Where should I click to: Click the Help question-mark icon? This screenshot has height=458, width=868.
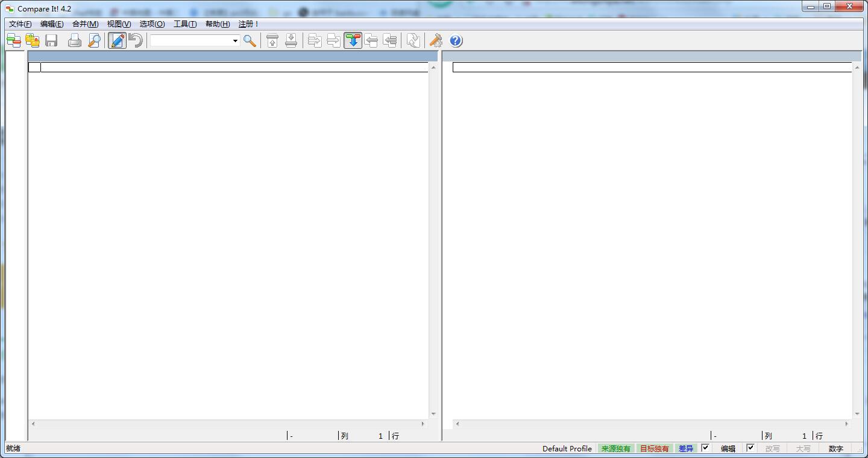click(x=456, y=40)
